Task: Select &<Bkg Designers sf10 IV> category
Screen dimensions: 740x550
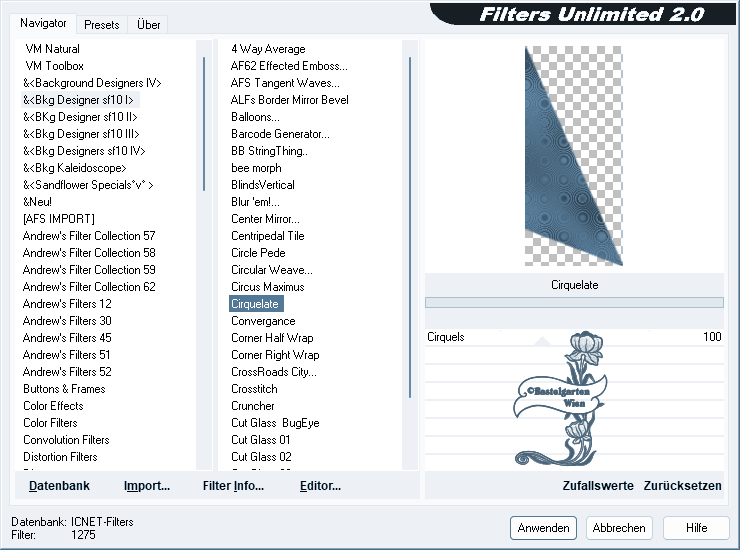Action: [x=84, y=151]
